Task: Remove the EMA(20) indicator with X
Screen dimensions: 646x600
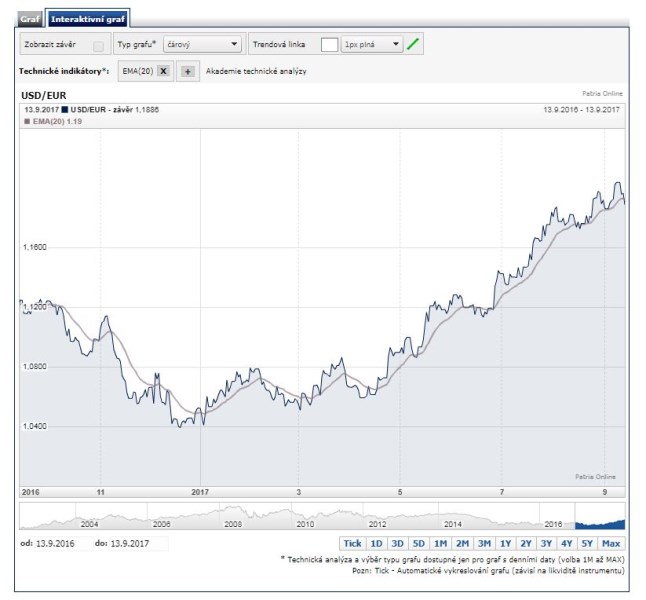Action: [164, 71]
